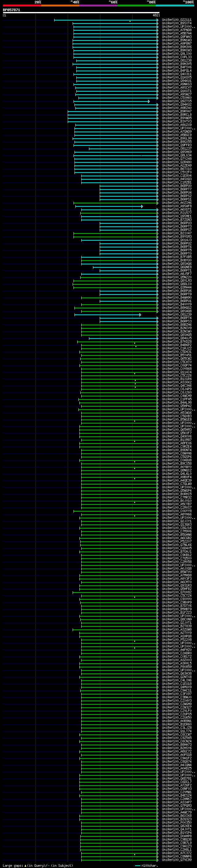The height and width of the screenshot is (868, 197).
Task: Select hit UniRef100_B4FSV6
Action: tap(176, 67)
